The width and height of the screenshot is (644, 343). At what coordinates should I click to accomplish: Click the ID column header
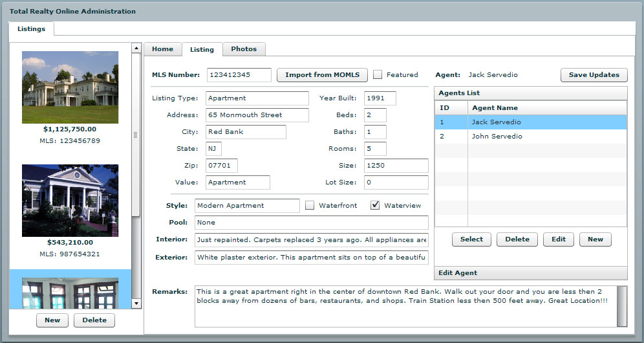point(451,107)
